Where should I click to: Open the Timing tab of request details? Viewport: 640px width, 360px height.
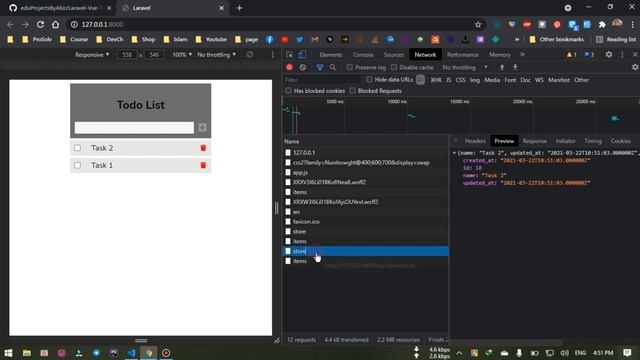click(x=593, y=141)
